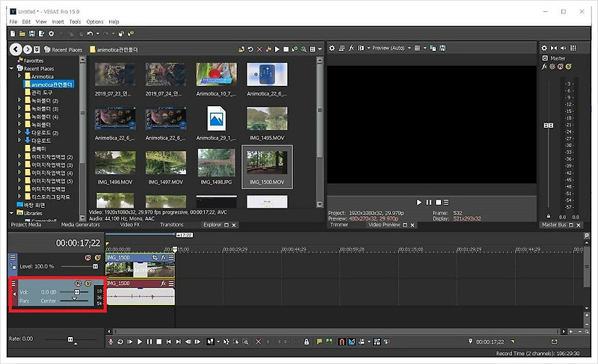598x364 pixels.
Task: Open Event FX on the IMG_1500 audio event
Action: click(163, 283)
